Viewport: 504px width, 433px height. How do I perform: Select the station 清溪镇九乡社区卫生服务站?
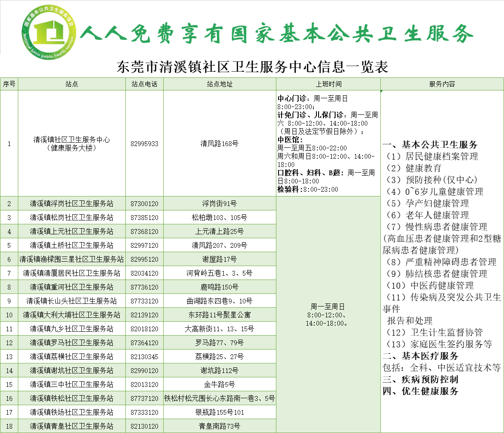(72, 329)
